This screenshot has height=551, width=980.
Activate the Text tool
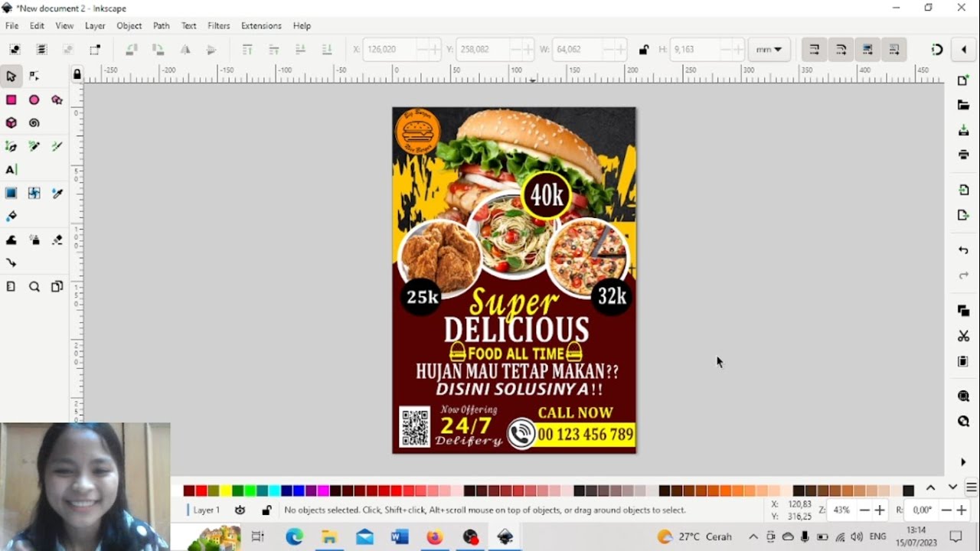pos(11,169)
